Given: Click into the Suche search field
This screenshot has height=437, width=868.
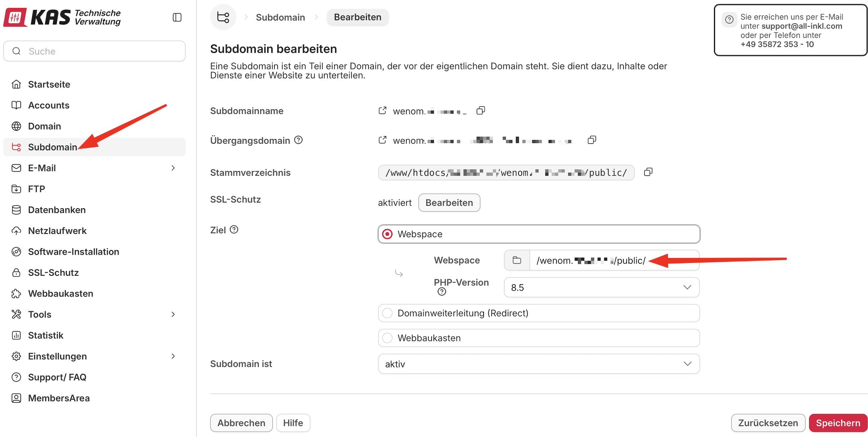Looking at the screenshot, I should [x=94, y=51].
